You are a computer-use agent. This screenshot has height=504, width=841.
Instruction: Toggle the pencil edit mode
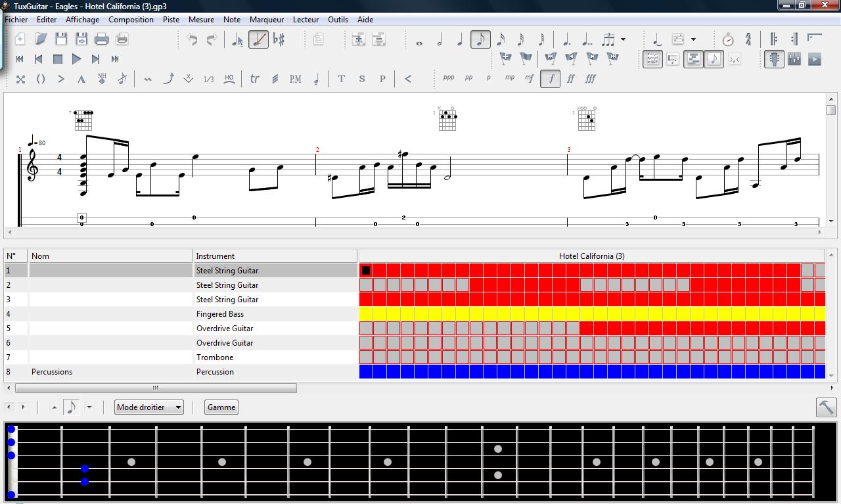[x=258, y=39]
